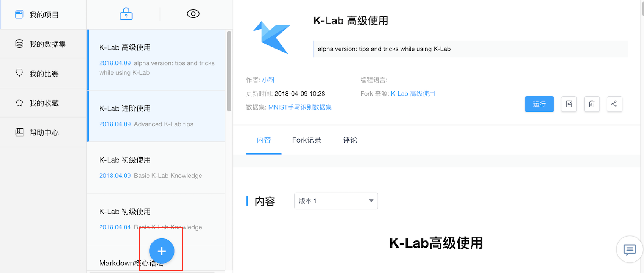Image resolution: width=644 pixels, height=273 pixels.
Task: Select the K-Lab 初级使用 card dated 2018.04.04
Action: point(156,219)
